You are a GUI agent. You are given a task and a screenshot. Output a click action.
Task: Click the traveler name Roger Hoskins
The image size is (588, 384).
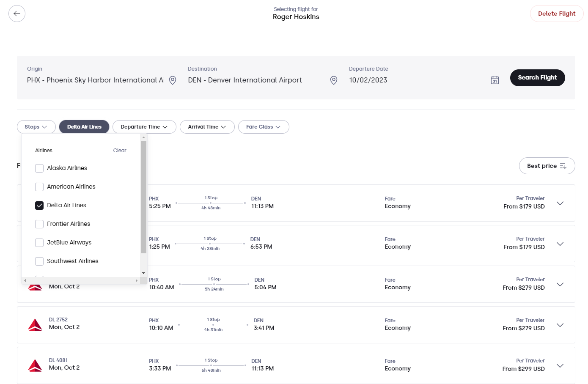pos(296,17)
